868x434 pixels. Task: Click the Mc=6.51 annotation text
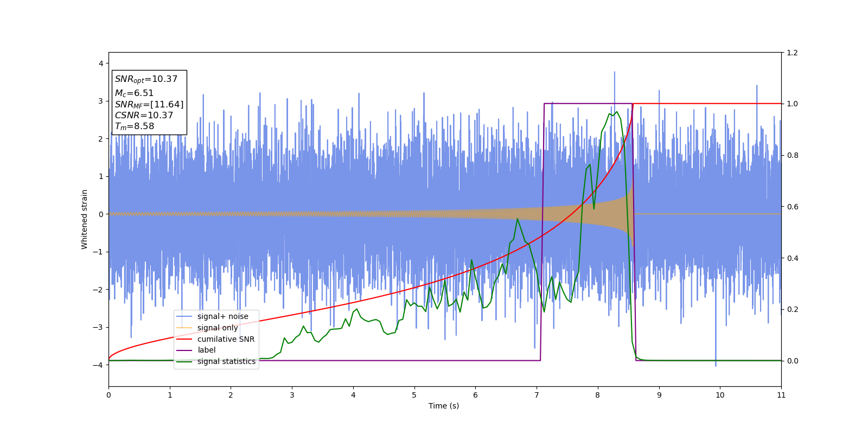click(134, 93)
